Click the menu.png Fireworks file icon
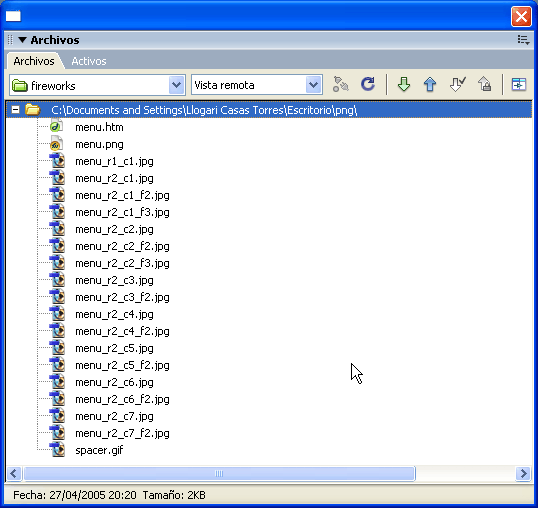The image size is (538, 508). click(x=57, y=144)
